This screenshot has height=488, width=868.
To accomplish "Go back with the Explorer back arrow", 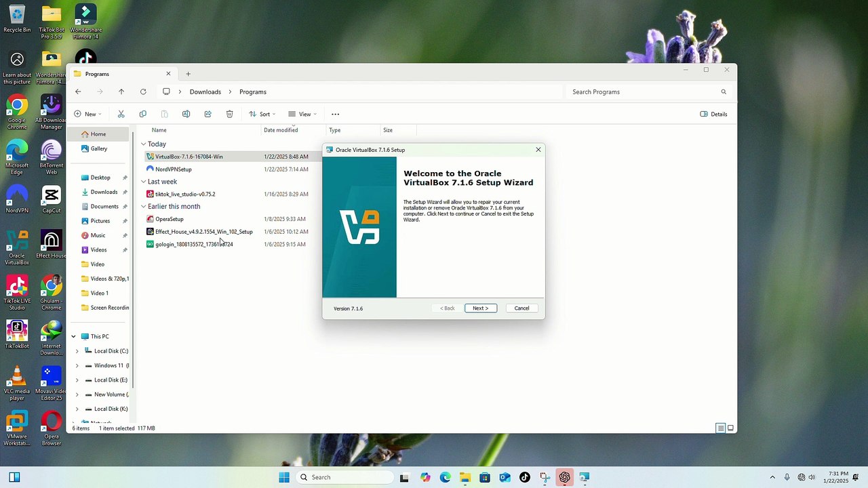I will coord(78,91).
